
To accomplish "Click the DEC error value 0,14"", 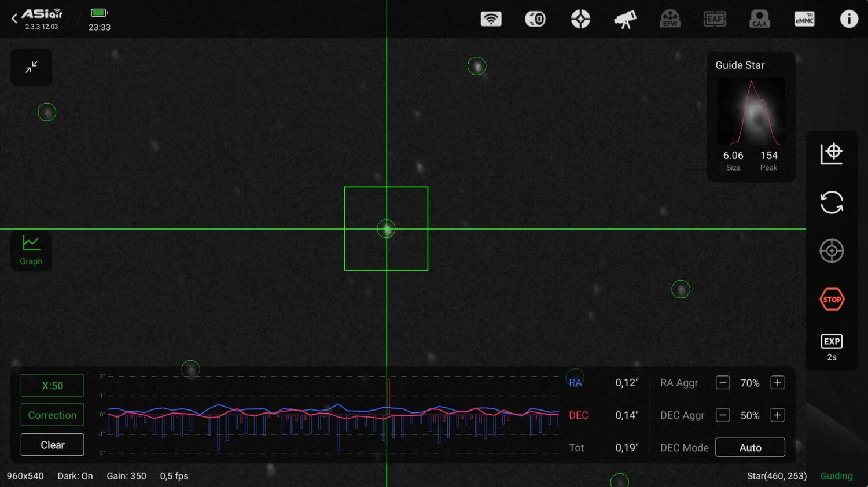I will (x=627, y=415).
